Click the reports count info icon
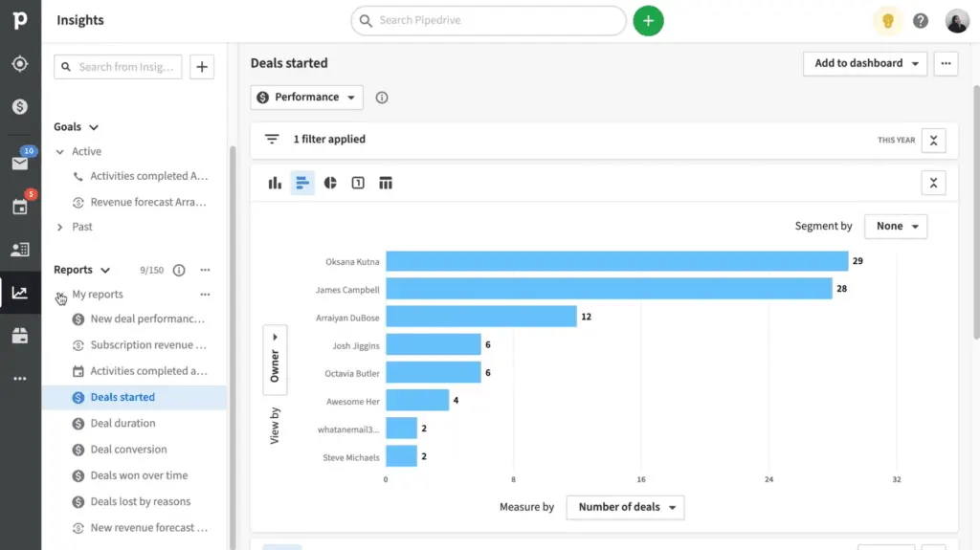Viewport: 980px width, 550px height. click(x=179, y=270)
